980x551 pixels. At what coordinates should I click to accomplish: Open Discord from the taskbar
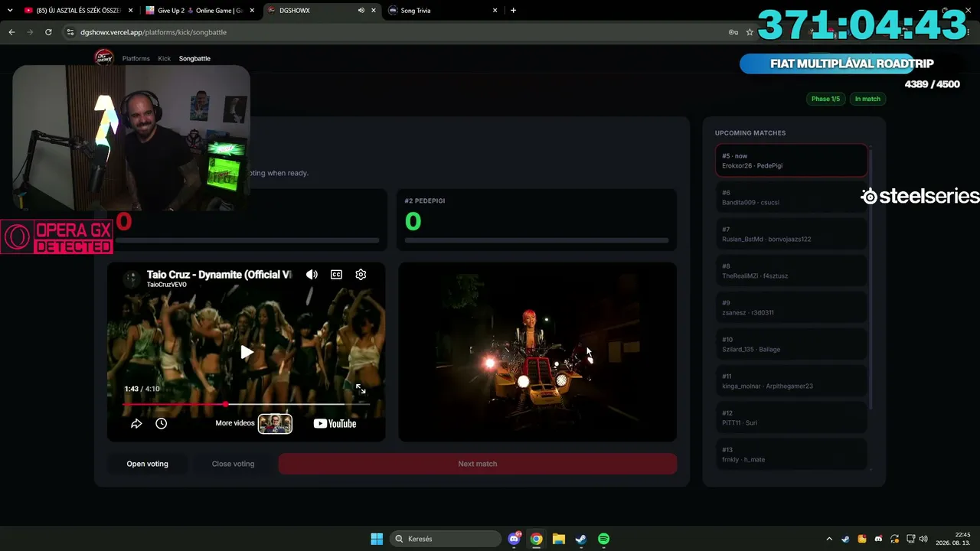point(514,539)
